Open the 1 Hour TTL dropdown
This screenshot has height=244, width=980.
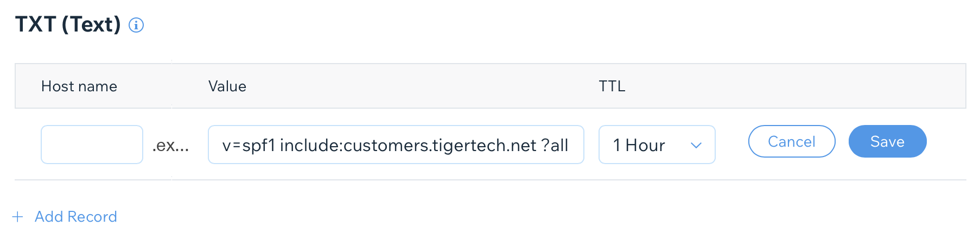(x=657, y=145)
